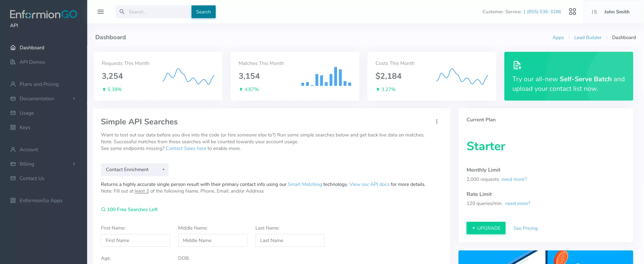Click the Keys grid icon
644x264 pixels.
[x=13, y=127]
